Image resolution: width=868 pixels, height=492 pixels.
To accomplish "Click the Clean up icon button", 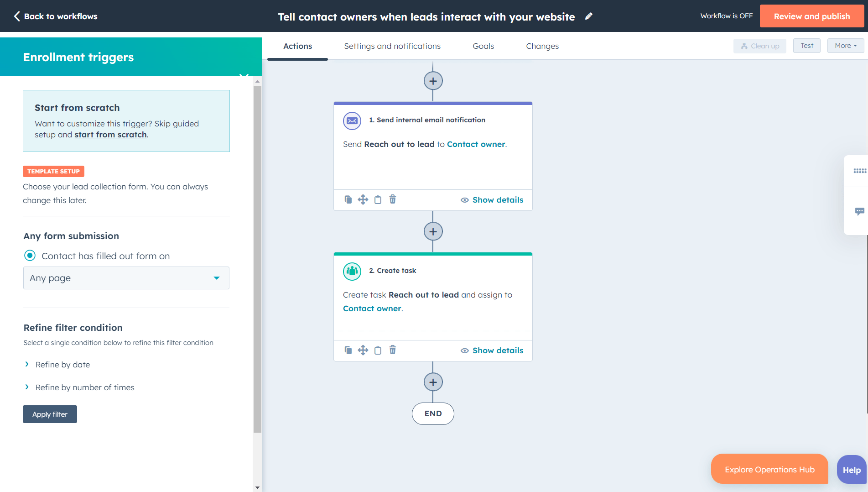I will point(759,46).
